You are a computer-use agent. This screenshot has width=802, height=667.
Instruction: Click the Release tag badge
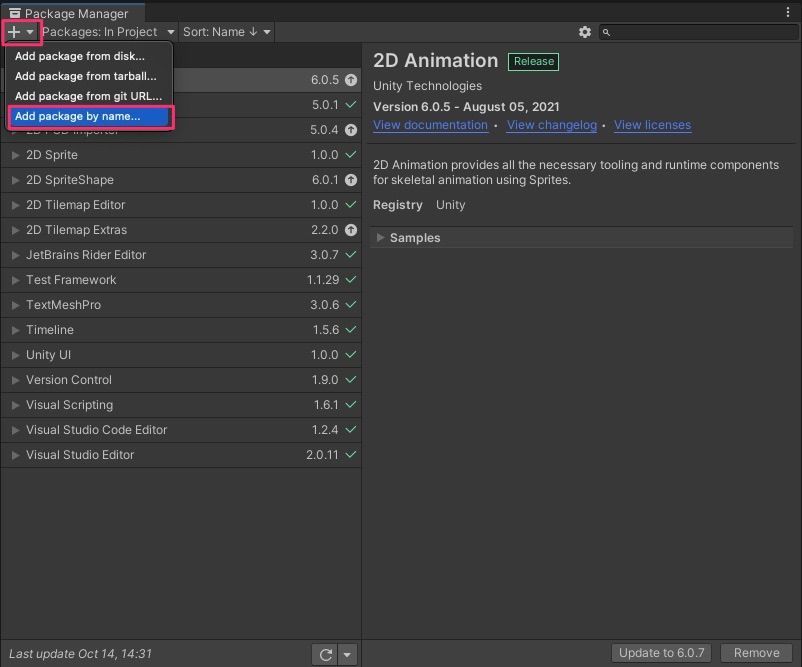[x=533, y=61]
